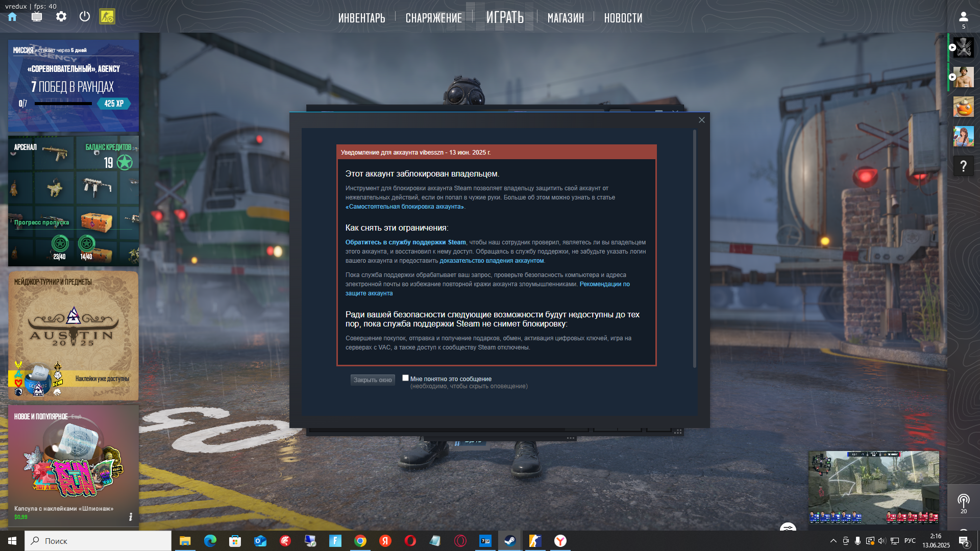Open 7-Zip from taskbar
This screenshot has width=980, height=551.
[485, 541]
